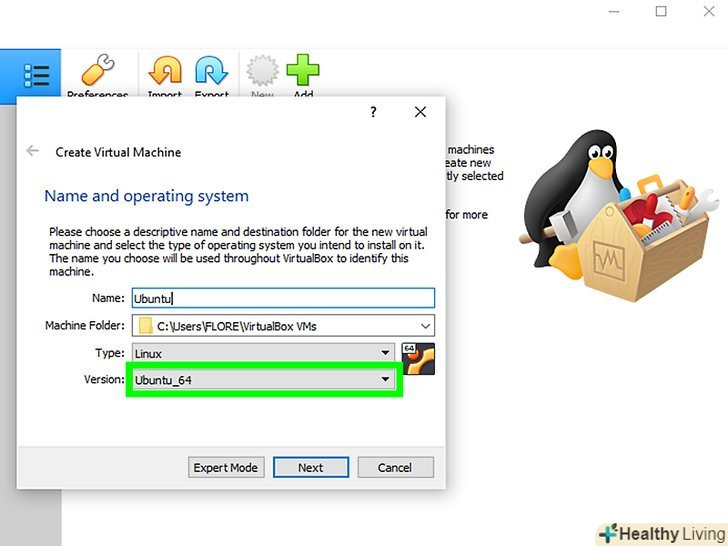This screenshot has height=546, width=728.
Task: Close the VirtualBox Manager window
Action: point(709,11)
